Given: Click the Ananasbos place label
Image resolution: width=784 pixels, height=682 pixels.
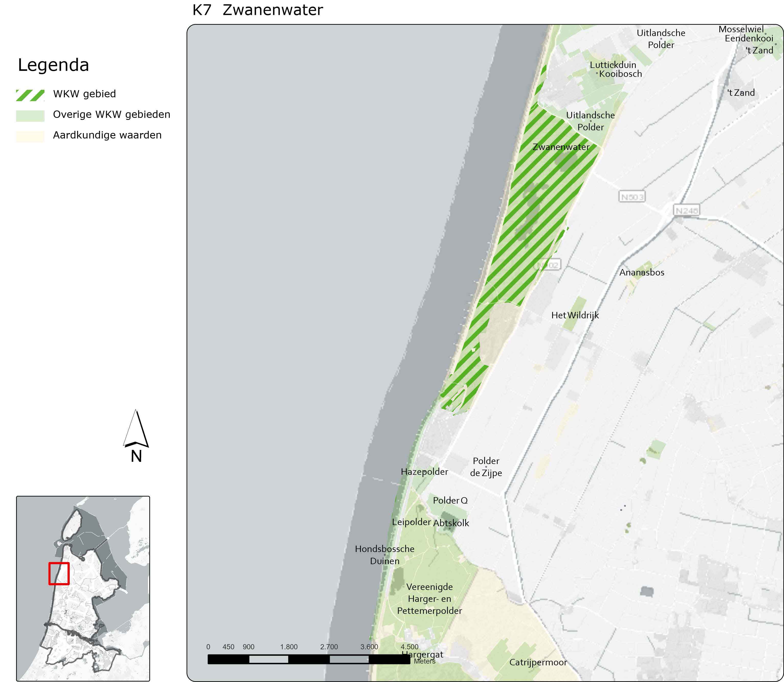Looking at the screenshot, I should coord(642,272).
